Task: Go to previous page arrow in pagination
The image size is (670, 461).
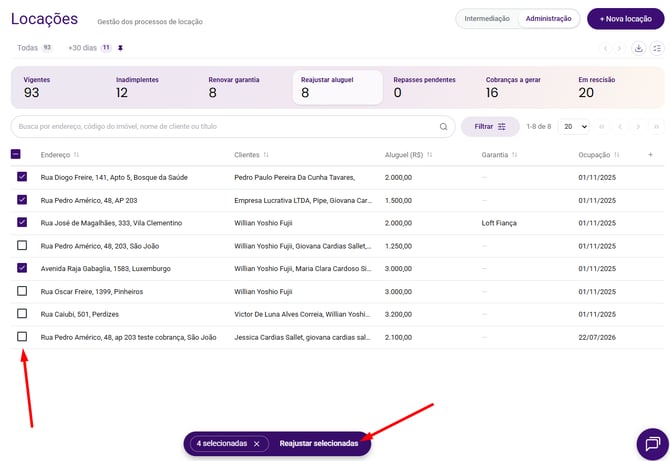Action: (620, 126)
